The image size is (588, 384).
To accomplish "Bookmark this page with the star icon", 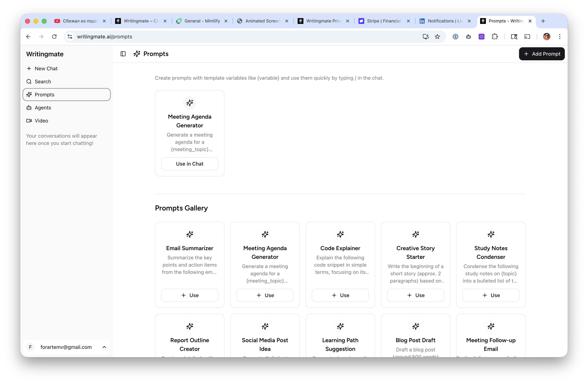I will tap(437, 37).
